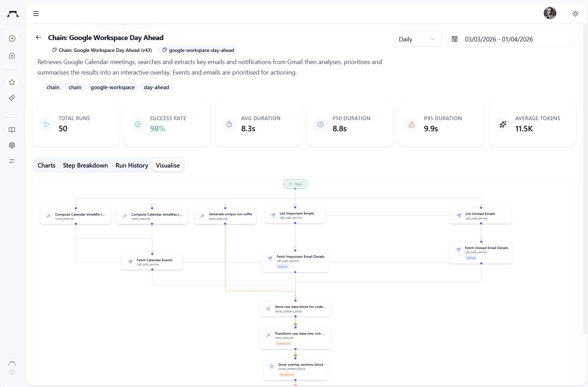Click the Average Tokens sparkle icon
Image resolution: width=588 pixels, height=387 pixels.
click(x=503, y=124)
